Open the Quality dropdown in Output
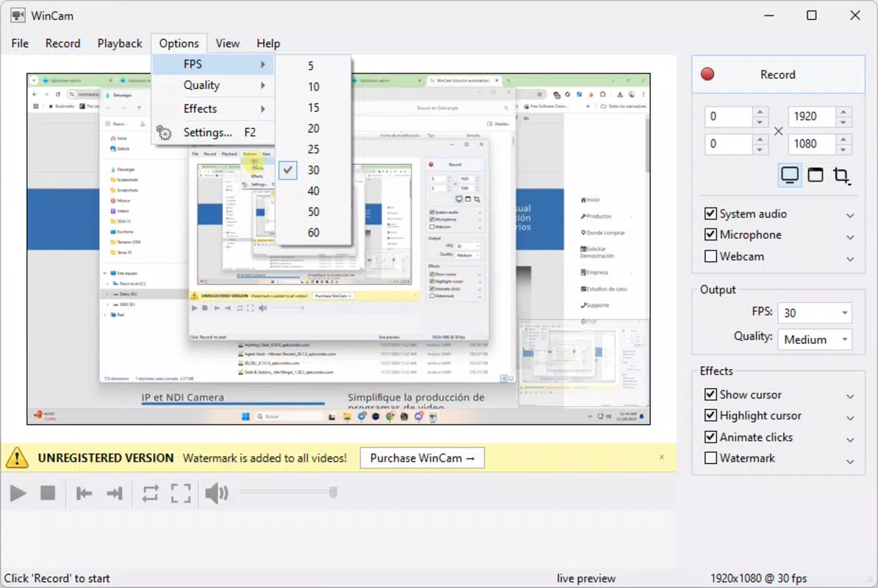The image size is (878, 588). pos(815,340)
